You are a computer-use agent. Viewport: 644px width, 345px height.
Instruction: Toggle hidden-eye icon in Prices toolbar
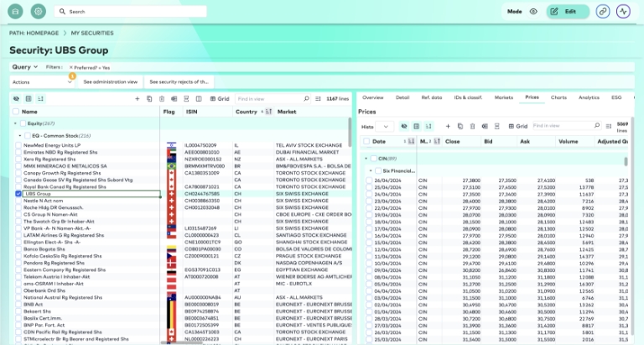(404, 126)
